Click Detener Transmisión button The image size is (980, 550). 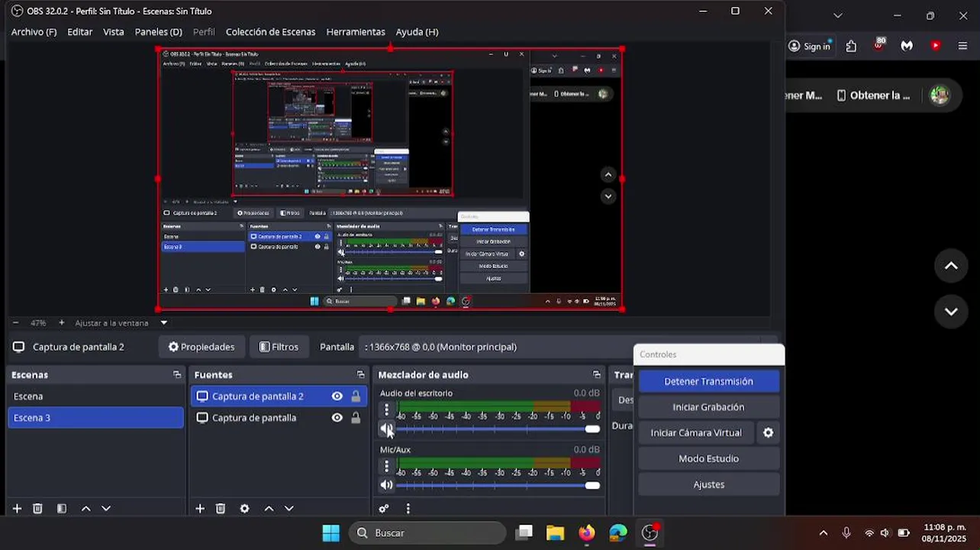[x=708, y=381]
